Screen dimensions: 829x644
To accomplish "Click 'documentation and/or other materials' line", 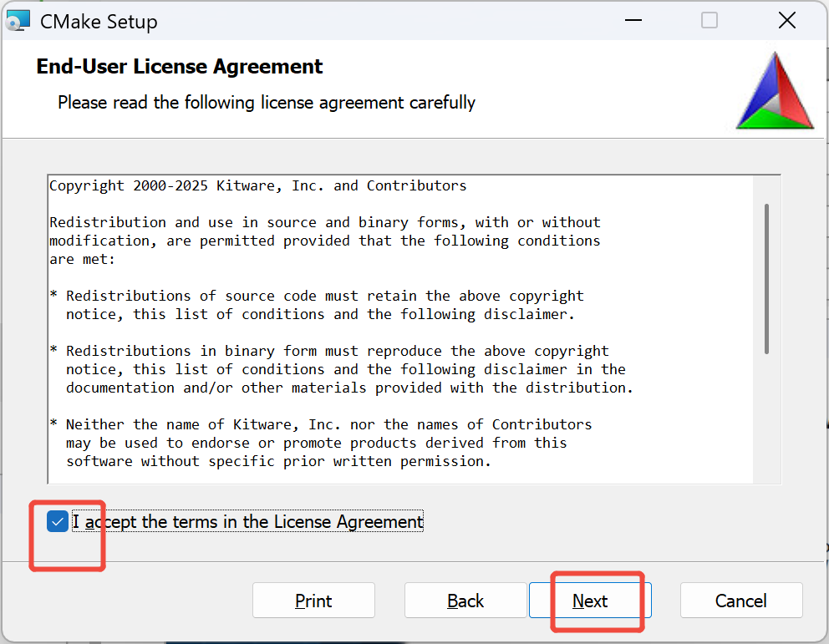I will (349, 388).
